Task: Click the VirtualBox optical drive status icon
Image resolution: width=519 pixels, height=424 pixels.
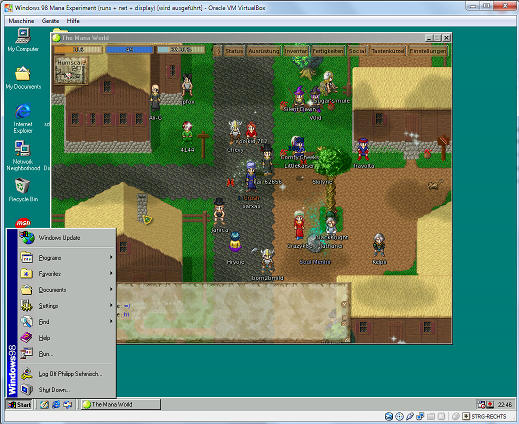Action: click(x=399, y=416)
